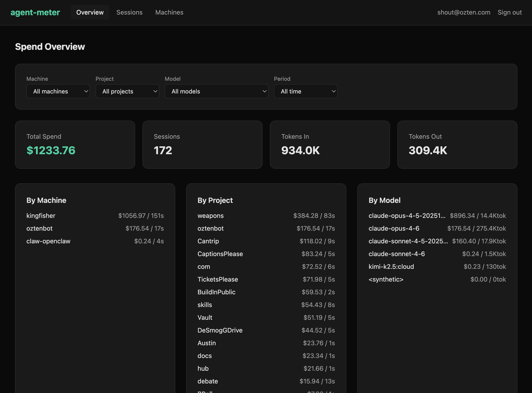Select the Overview tab
The image size is (532, 393).
(x=90, y=12)
